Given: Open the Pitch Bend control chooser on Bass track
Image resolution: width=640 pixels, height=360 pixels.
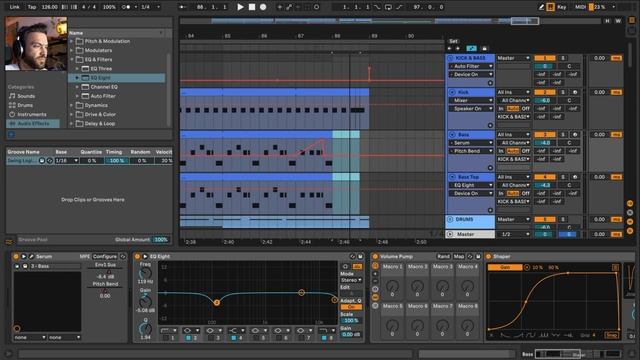Looking at the screenshot, I should (471, 151).
